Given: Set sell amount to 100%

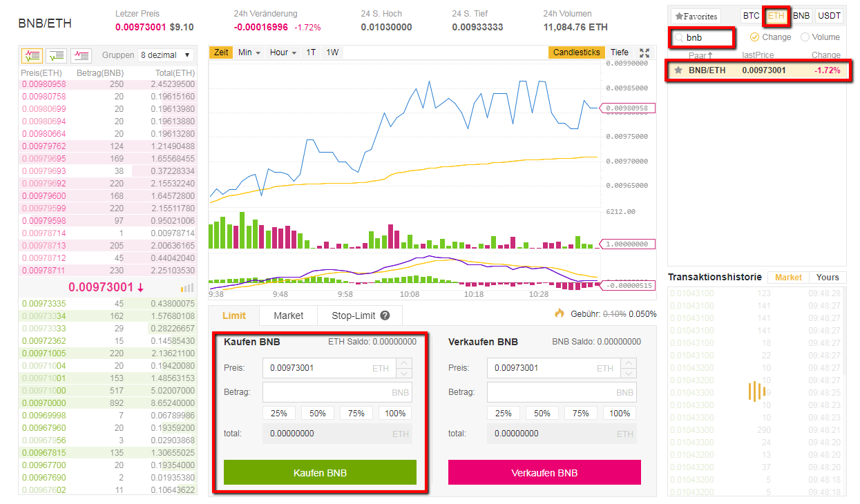Looking at the screenshot, I should [x=620, y=413].
